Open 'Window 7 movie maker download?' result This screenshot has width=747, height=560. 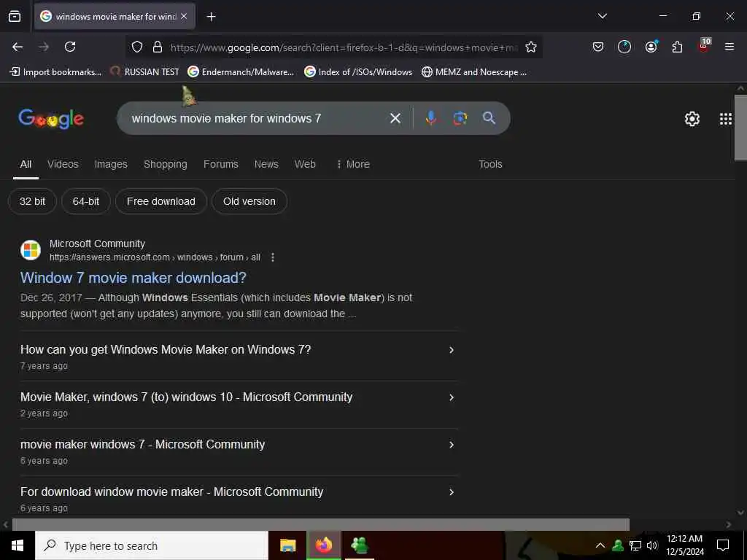pyautogui.click(x=133, y=278)
